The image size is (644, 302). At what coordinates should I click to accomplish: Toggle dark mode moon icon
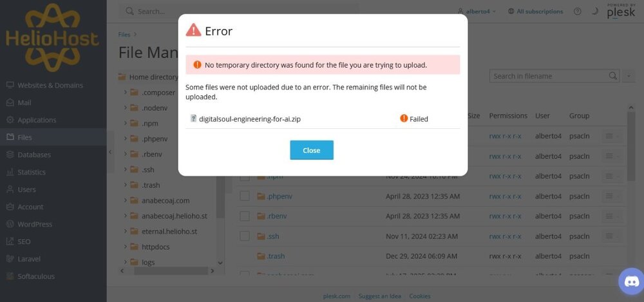[594, 12]
